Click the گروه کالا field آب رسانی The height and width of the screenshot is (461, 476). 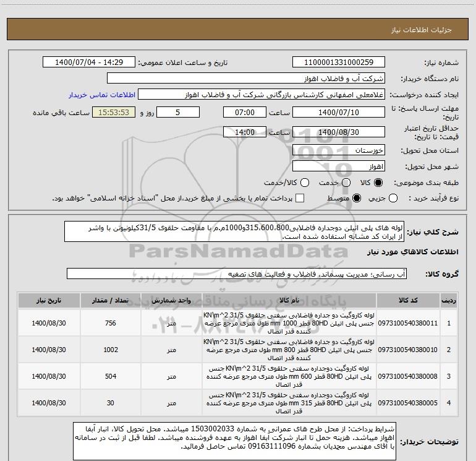[237, 274]
